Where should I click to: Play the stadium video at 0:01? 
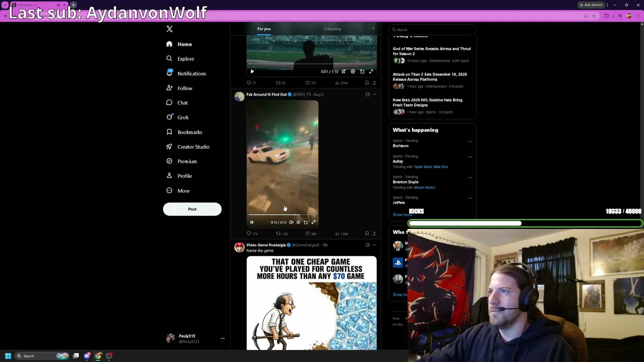click(x=252, y=71)
